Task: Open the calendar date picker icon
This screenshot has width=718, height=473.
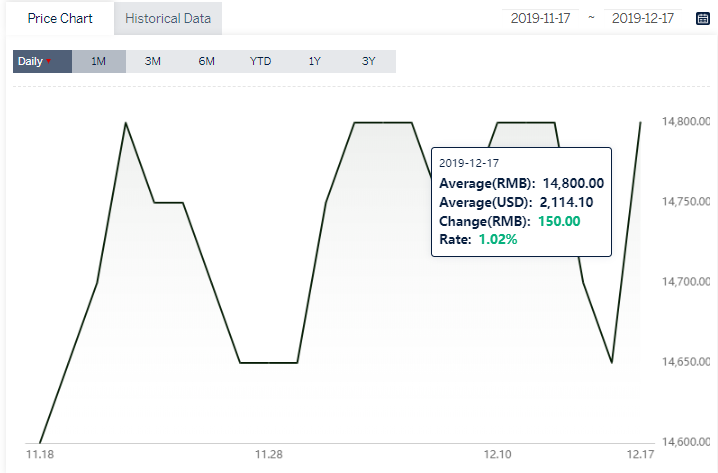Action: click(702, 18)
